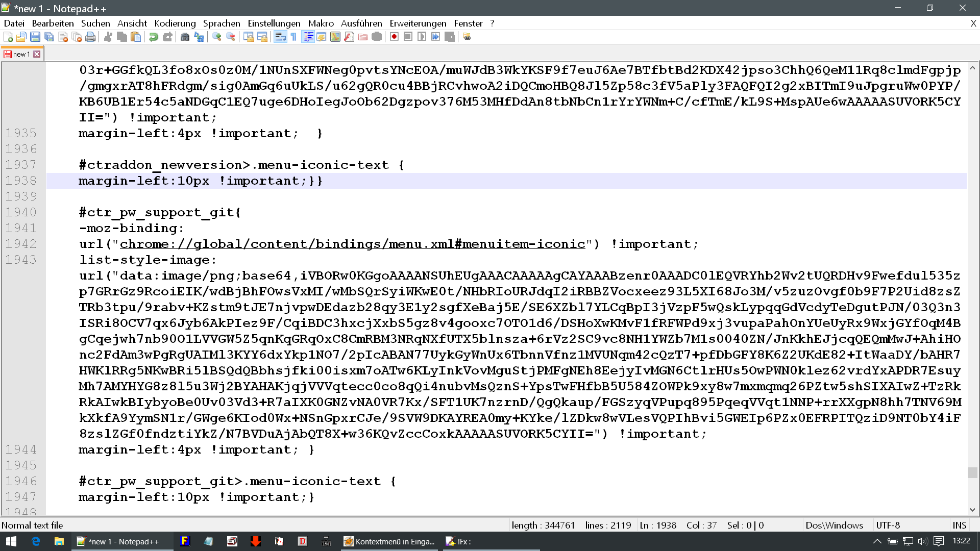Toggle indent guide toolbar button

click(x=308, y=37)
